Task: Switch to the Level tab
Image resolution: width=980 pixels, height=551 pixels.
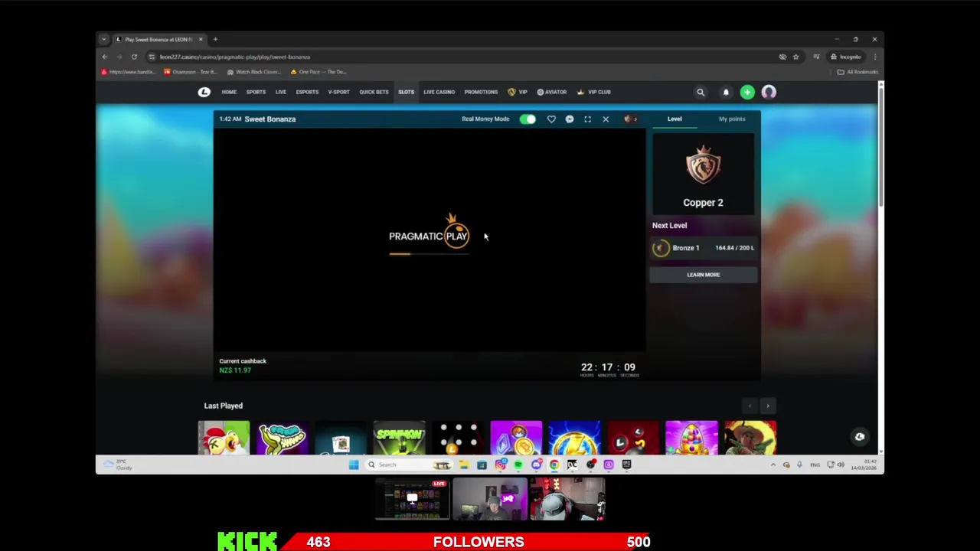Action: [675, 119]
